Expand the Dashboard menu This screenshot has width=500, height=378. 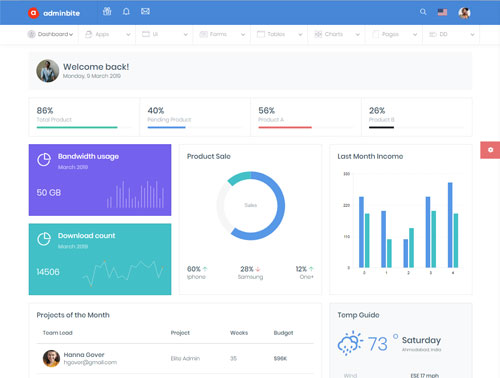[51, 34]
